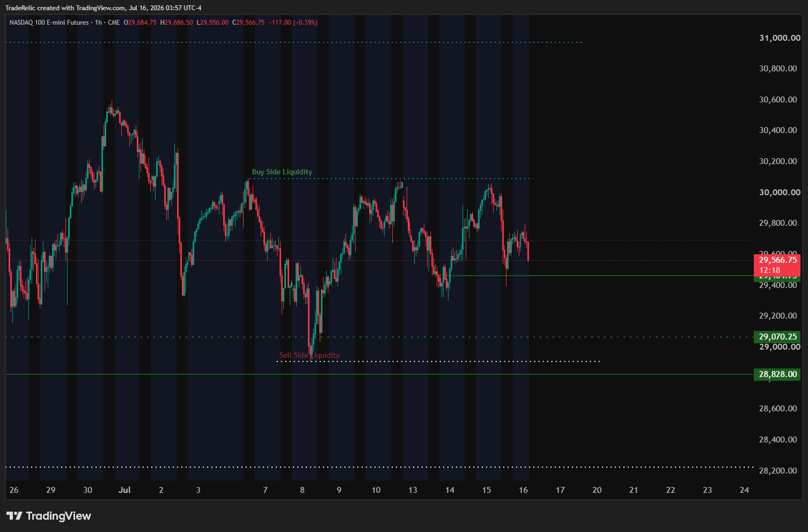
Task: Click the 1h interval label in header
Action: tap(98, 23)
